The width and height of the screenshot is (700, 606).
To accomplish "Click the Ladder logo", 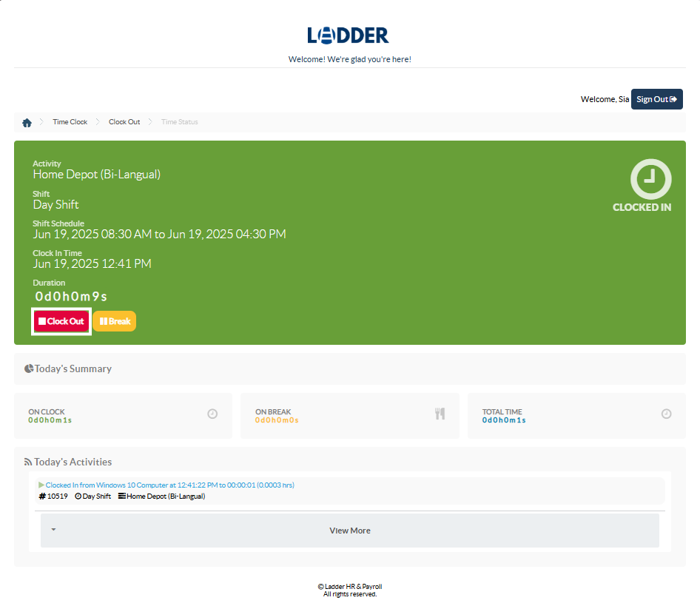I will [348, 36].
